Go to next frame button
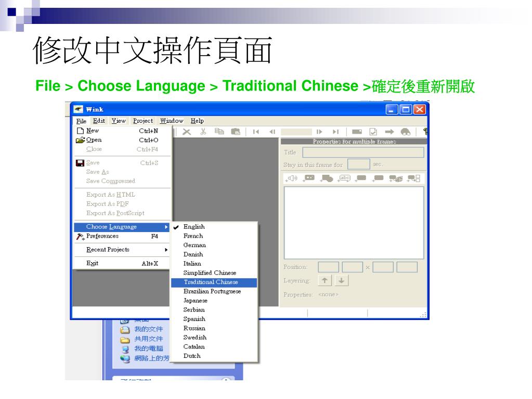Viewport: 532px width, 399px height. coord(319,132)
